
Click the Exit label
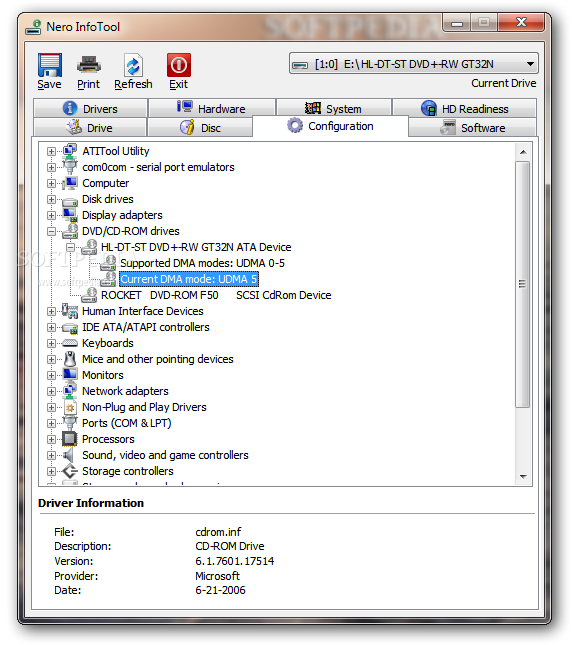click(x=178, y=84)
